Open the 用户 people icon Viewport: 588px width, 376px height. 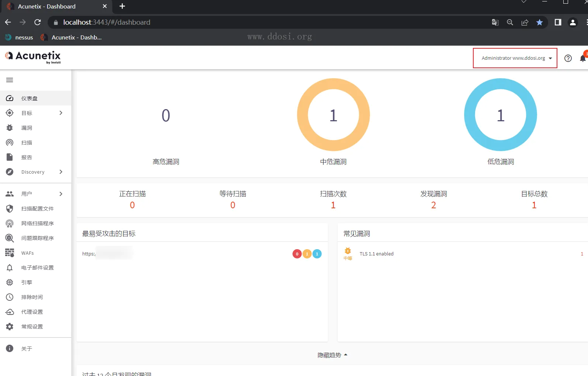point(10,194)
